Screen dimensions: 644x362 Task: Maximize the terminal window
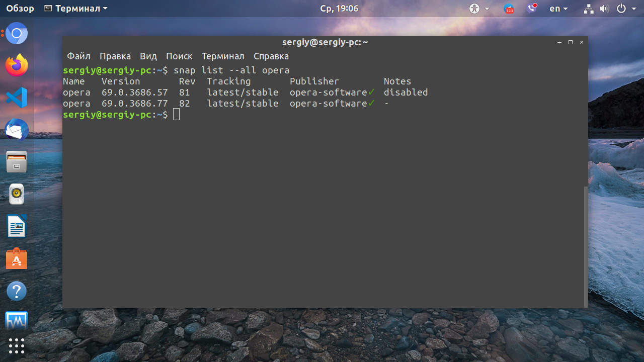tap(571, 43)
